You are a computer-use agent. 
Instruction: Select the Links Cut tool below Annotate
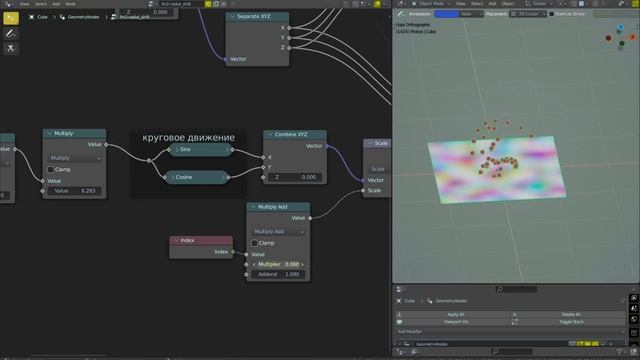coord(11,48)
